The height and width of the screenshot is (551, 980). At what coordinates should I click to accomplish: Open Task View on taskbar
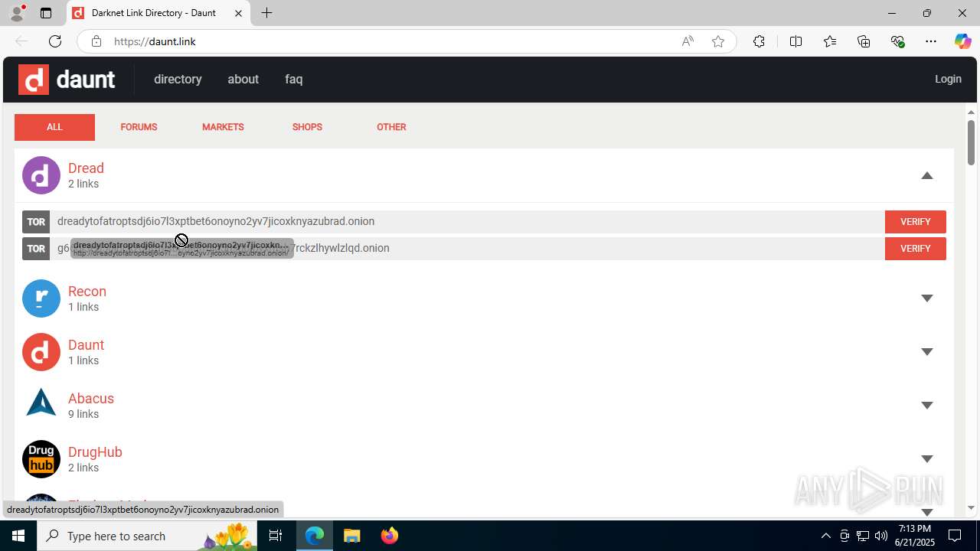coord(276,536)
